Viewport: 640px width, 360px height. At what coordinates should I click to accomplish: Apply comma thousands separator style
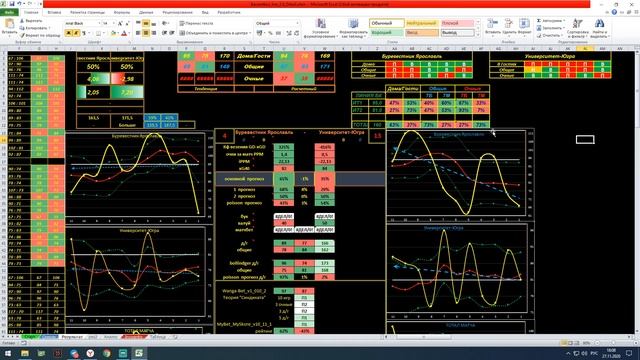(278, 33)
